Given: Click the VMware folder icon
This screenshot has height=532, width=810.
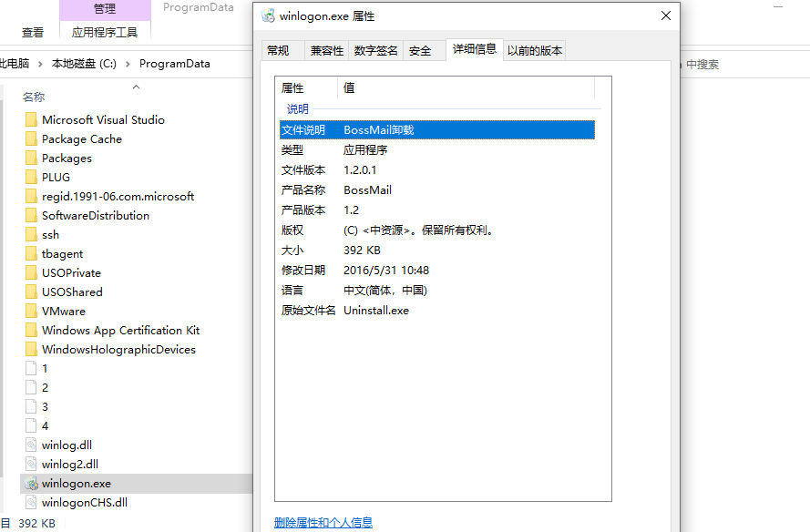Looking at the screenshot, I should coord(32,311).
